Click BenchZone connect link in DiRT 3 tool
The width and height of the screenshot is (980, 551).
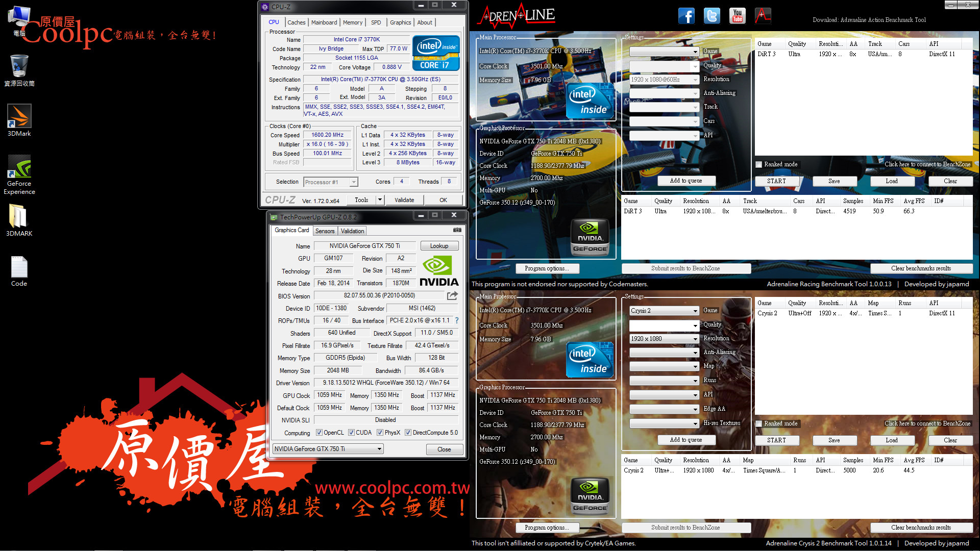pyautogui.click(x=927, y=164)
